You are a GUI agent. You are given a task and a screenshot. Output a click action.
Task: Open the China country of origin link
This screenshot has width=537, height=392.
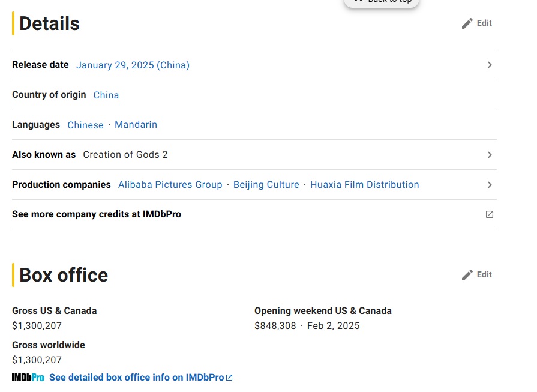coord(106,95)
